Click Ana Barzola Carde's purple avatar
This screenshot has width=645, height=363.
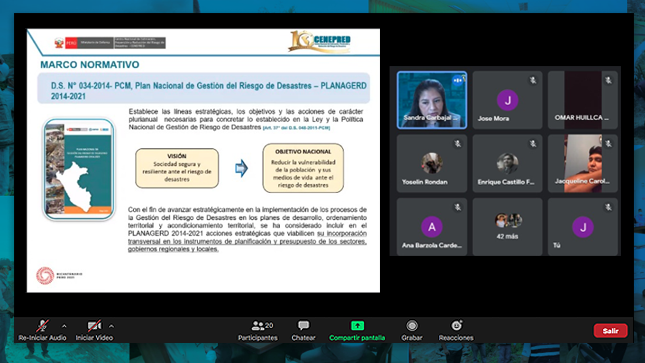432,226
